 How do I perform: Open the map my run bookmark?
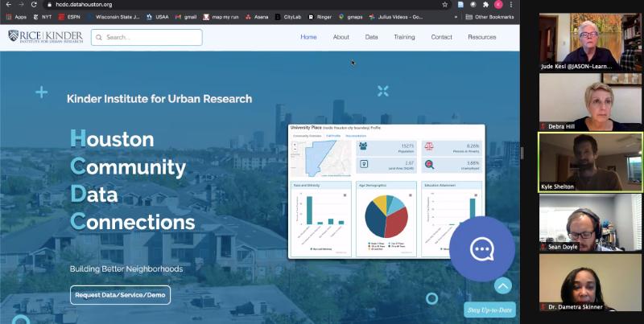tap(221, 17)
